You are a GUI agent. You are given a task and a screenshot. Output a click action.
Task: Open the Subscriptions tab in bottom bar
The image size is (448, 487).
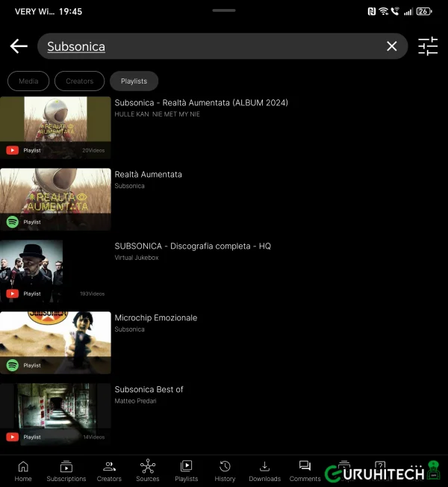pos(66,471)
